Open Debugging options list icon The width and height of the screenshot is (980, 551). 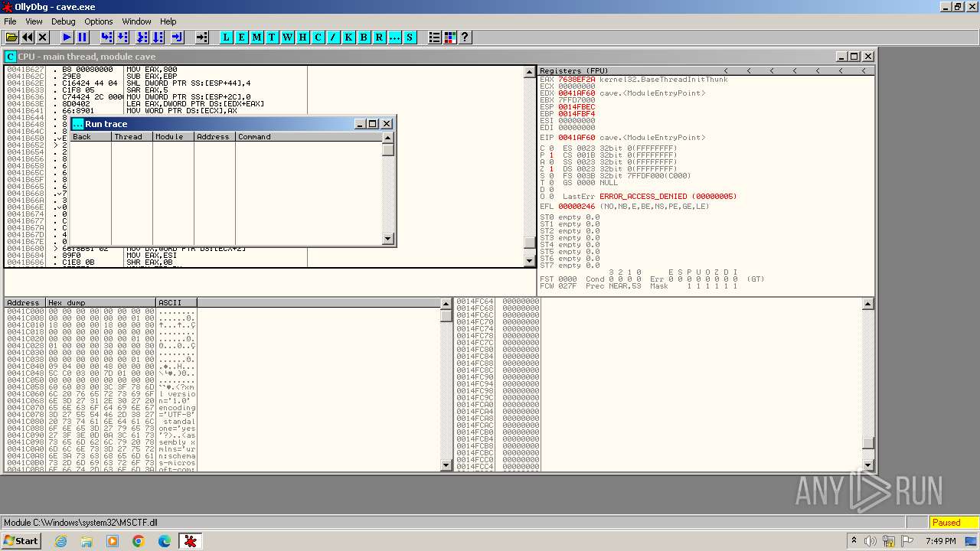pos(434,37)
